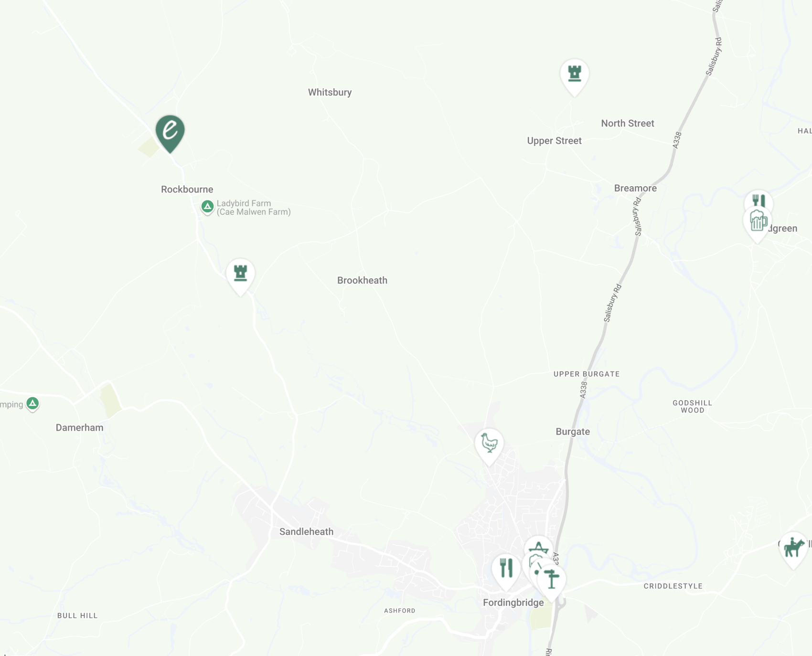This screenshot has width=812, height=656.
Task: Click the Damerham village label
Action: click(79, 428)
